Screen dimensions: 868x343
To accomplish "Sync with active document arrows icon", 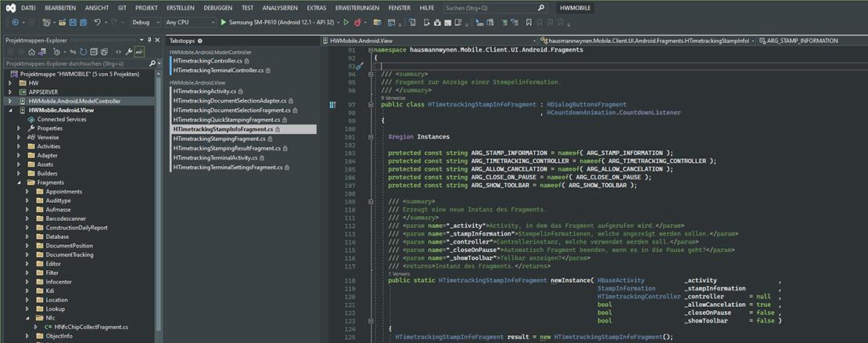I will [73, 52].
